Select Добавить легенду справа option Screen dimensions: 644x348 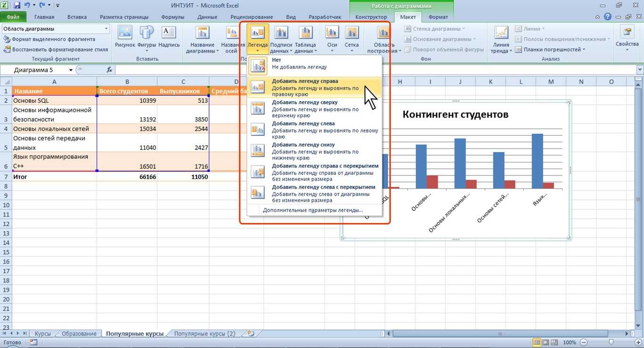tap(314, 88)
